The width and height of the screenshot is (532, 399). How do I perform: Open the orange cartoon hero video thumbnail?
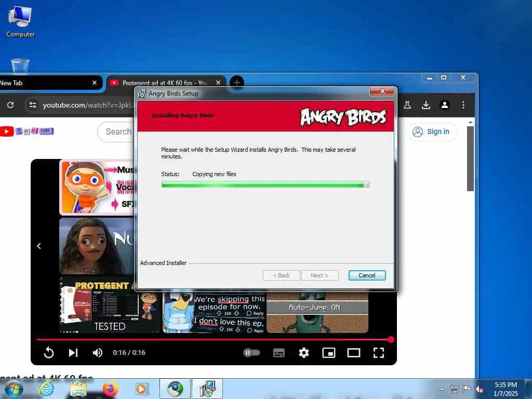[x=97, y=187]
